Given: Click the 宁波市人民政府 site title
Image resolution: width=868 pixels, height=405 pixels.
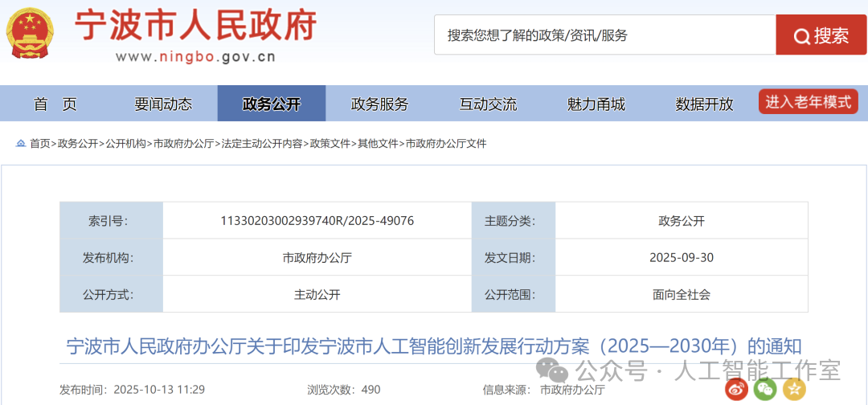Looking at the screenshot, I should 195,26.
